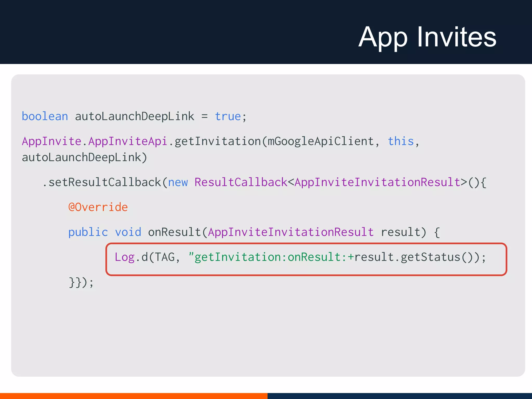Screen dimensions: 532x399
Task: Click 'public void' keywords
Action: click(x=105, y=232)
